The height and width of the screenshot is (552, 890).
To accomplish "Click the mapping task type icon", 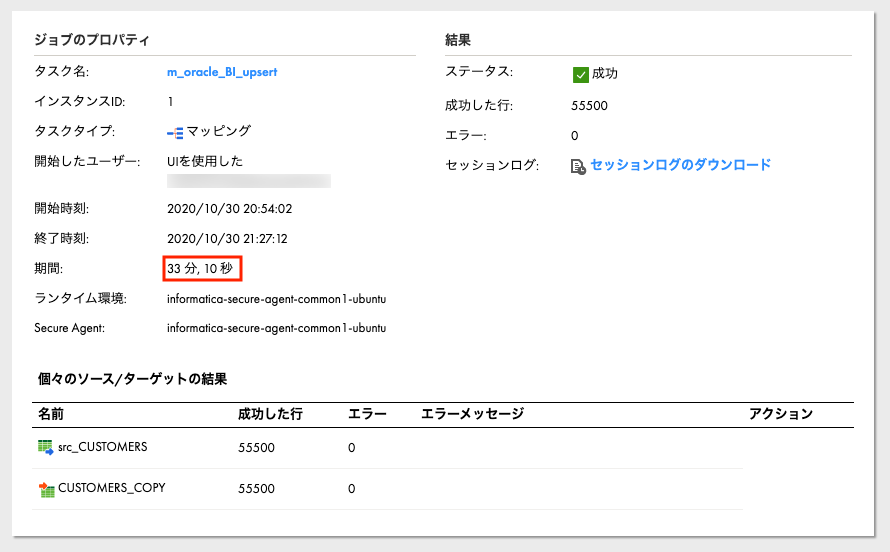I will pyautogui.click(x=175, y=133).
